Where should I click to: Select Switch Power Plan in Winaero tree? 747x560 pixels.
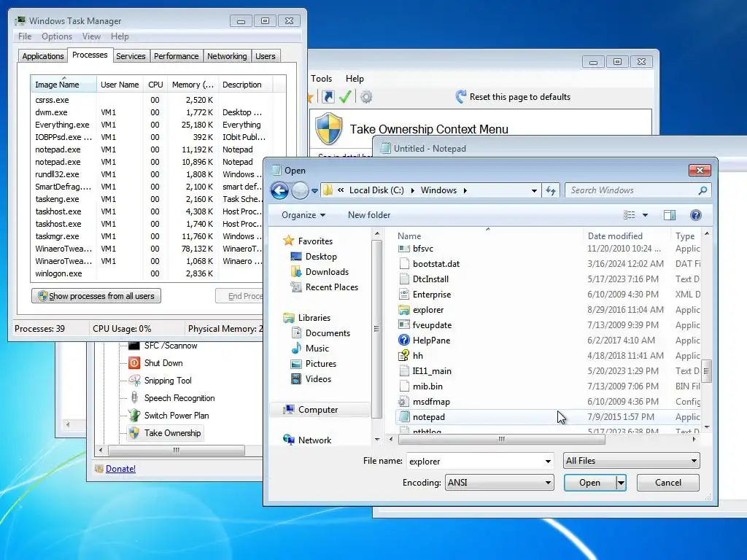177,415
